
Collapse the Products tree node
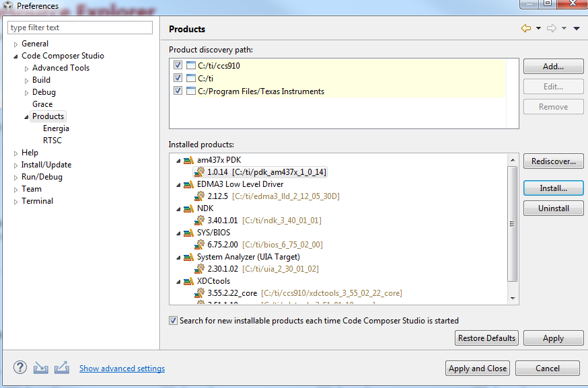click(26, 117)
